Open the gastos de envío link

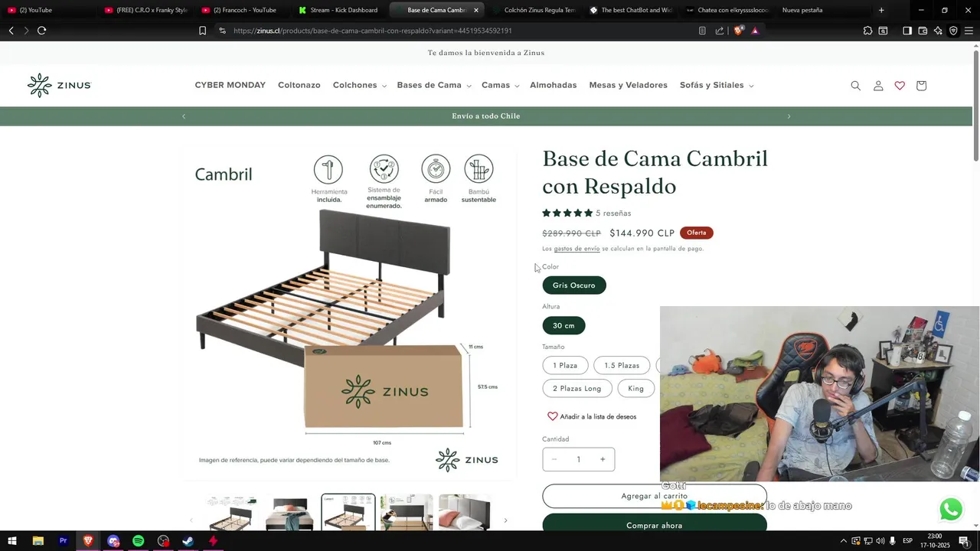click(577, 249)
